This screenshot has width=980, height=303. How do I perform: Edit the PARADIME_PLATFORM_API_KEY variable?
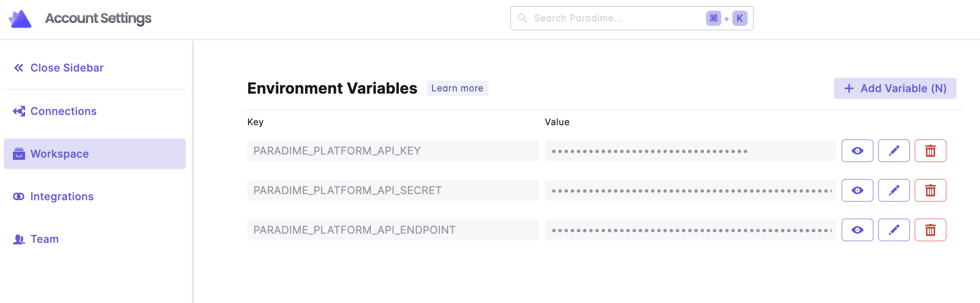tap(894, 151)
